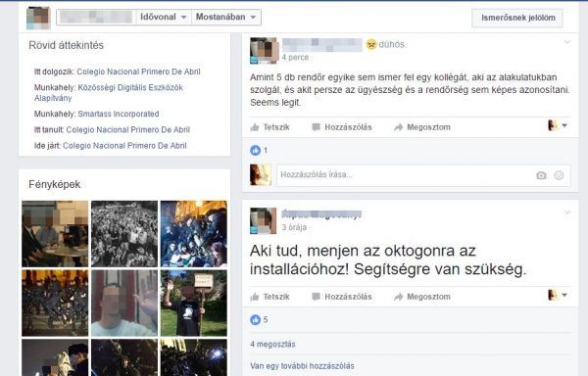This screenshot has width=588, height=376.
Task: Click the Ismerősnek jelölöm button
Action: coord(517,18)
